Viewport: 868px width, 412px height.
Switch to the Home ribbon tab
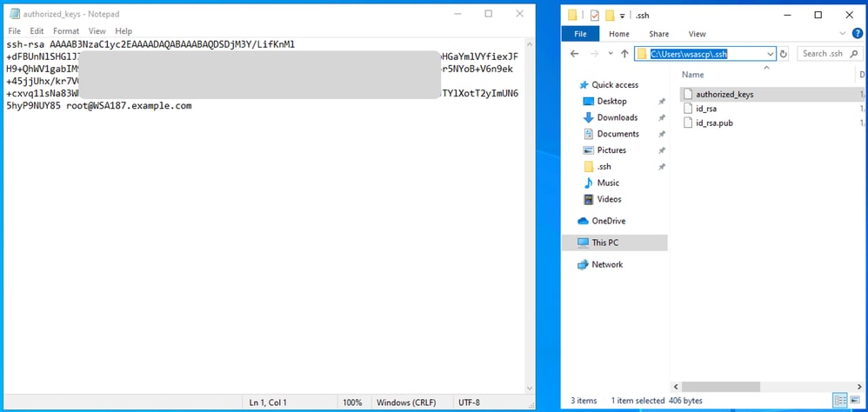pos(619,34)
